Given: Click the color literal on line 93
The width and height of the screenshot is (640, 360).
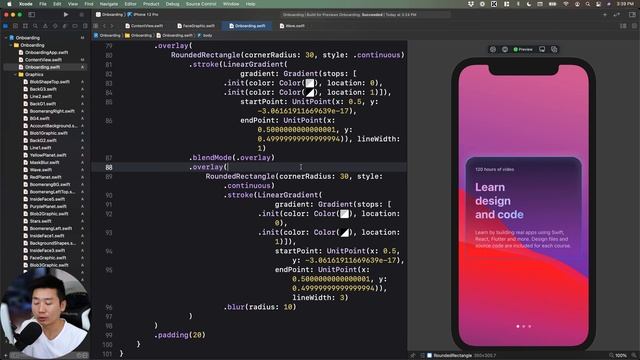Looking at the screenshot, I should point(344,233).
